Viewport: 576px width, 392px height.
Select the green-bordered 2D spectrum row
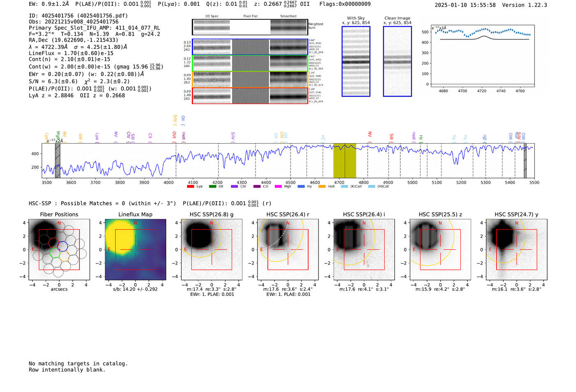pos(250,63)
